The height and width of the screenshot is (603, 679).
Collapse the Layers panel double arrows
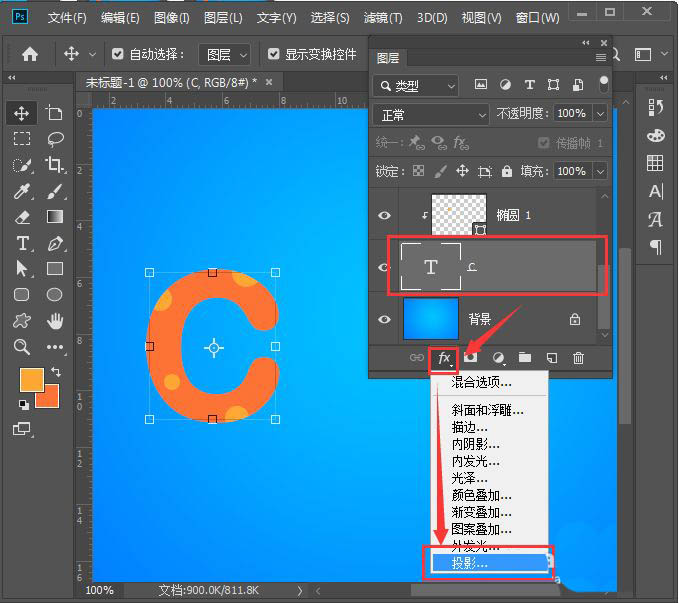585,42
